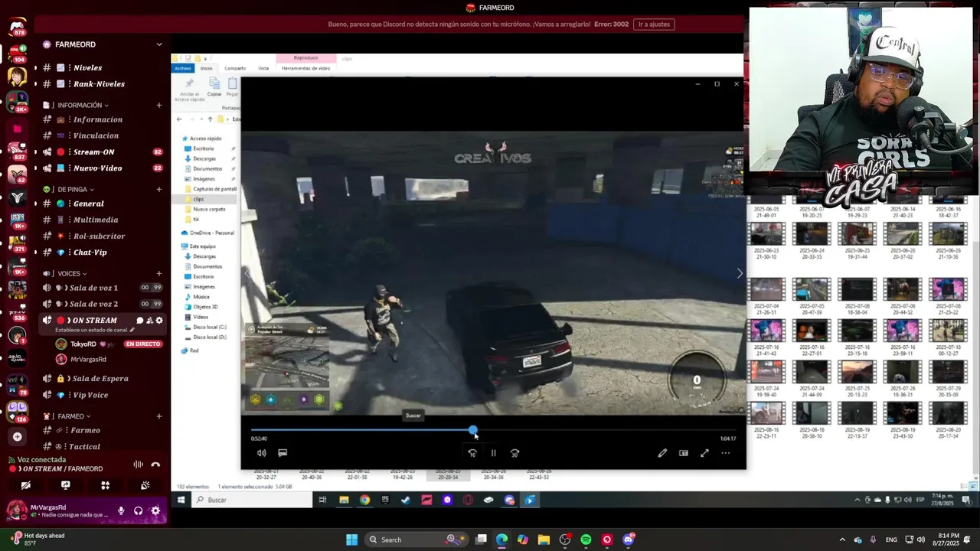Skip forward 30 seconds in video player
The image size is (980, 551).
coord(514,453)
